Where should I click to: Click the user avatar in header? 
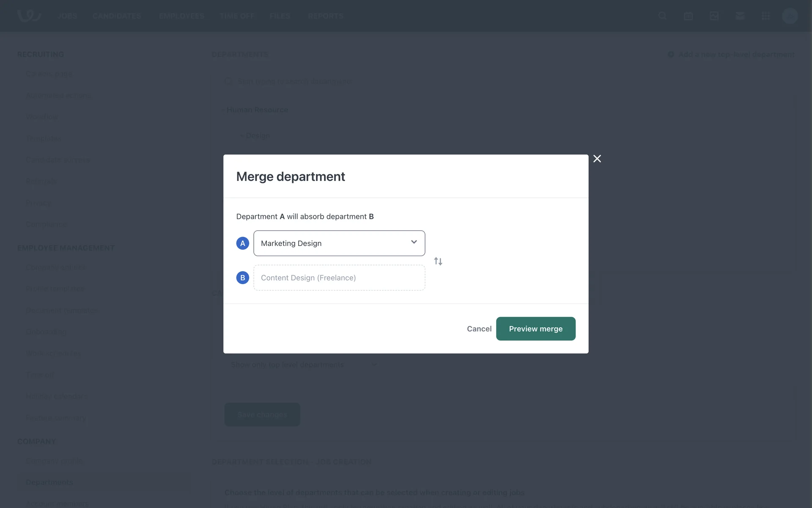pyautogui.click(x=790, y=16)
